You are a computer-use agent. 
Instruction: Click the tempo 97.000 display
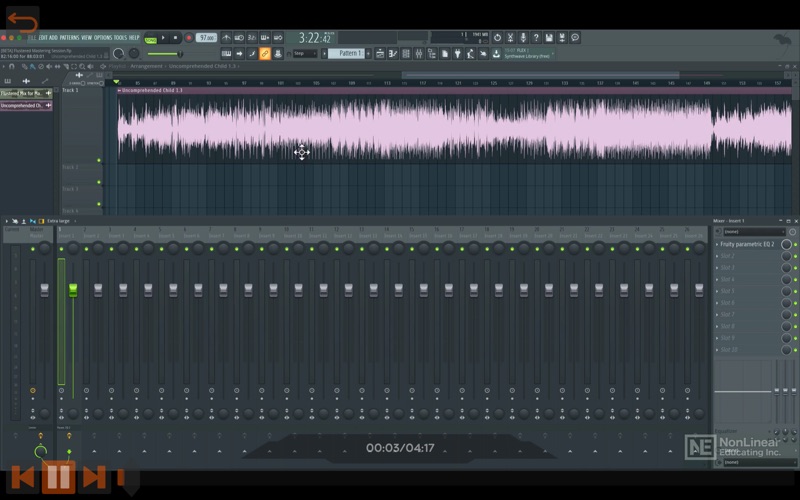(x=207, y=38)
